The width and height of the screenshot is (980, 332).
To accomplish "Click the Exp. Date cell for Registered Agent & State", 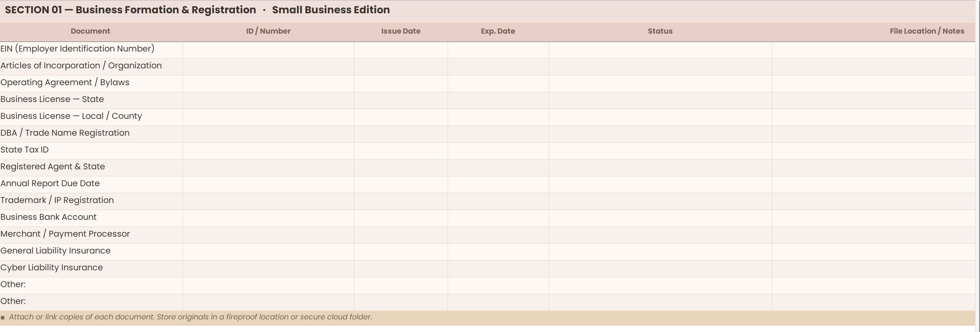I will point(498,168).
